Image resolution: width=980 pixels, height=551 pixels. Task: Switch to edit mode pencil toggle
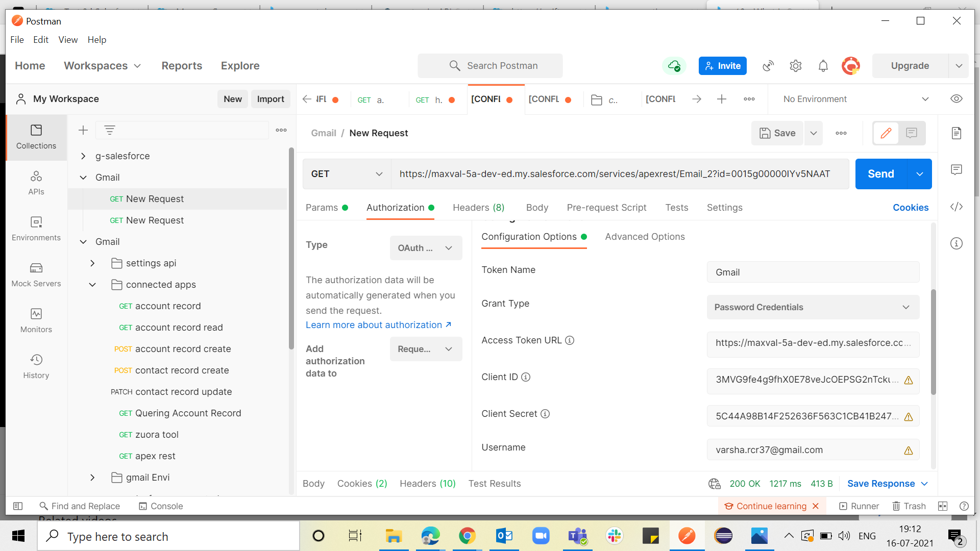point(886,133)
